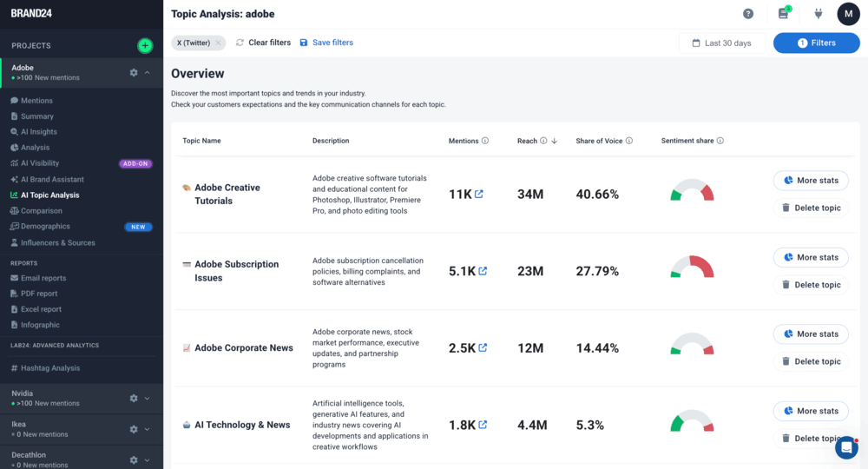Open the notifications icon in header
This screenshot has width=868, height=469.
(783, 14)
